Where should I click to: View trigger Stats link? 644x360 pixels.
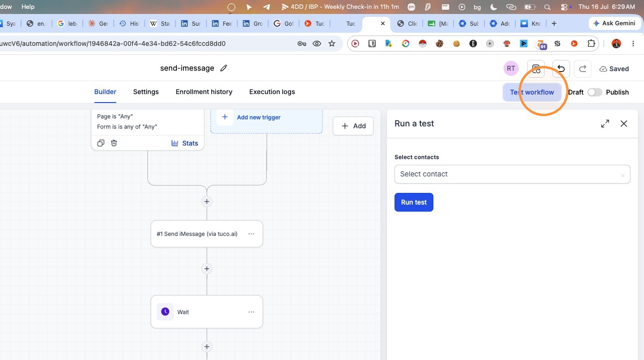pyautogui.click(x=185, y=143)
